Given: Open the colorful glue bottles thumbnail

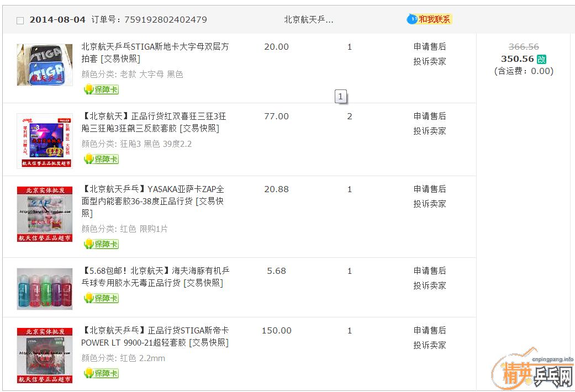Looking at the screenshot, I should point(45,289).
